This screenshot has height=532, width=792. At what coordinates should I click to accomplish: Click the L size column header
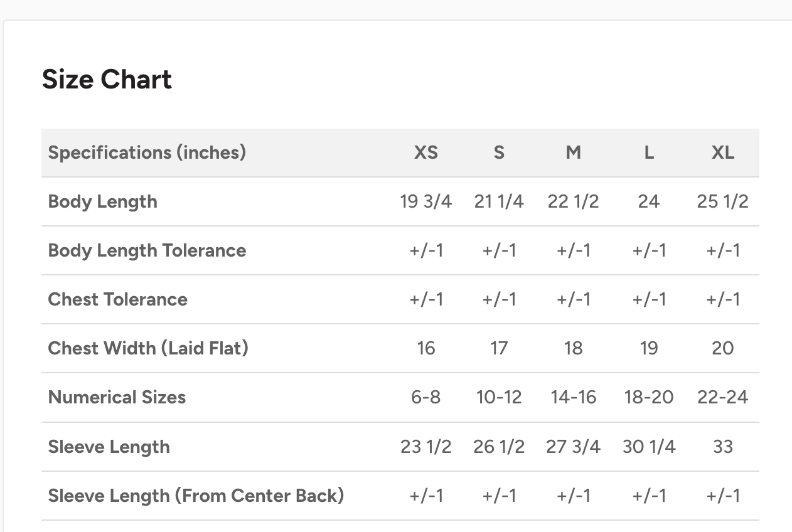(x=648, y=152)
